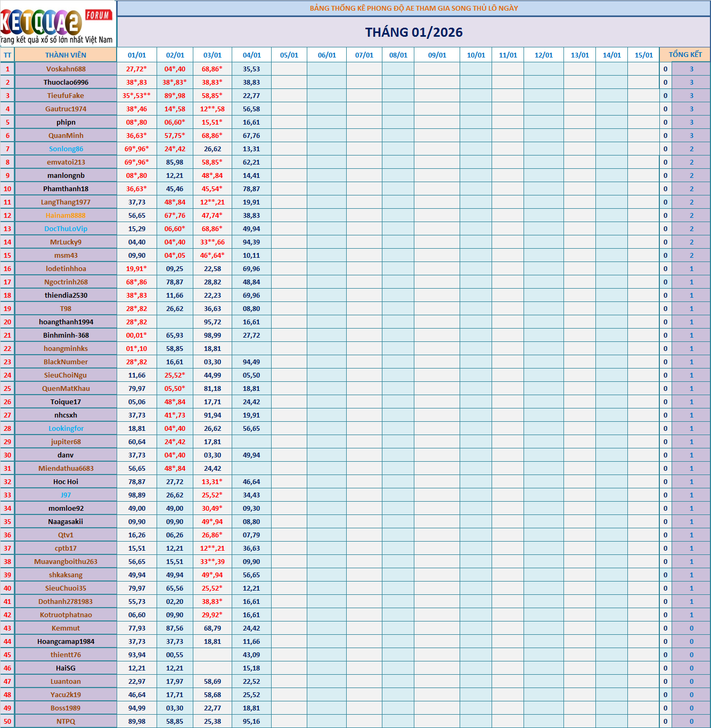
Task: Open member Voskahn688's name
Action: coord(66,69)
